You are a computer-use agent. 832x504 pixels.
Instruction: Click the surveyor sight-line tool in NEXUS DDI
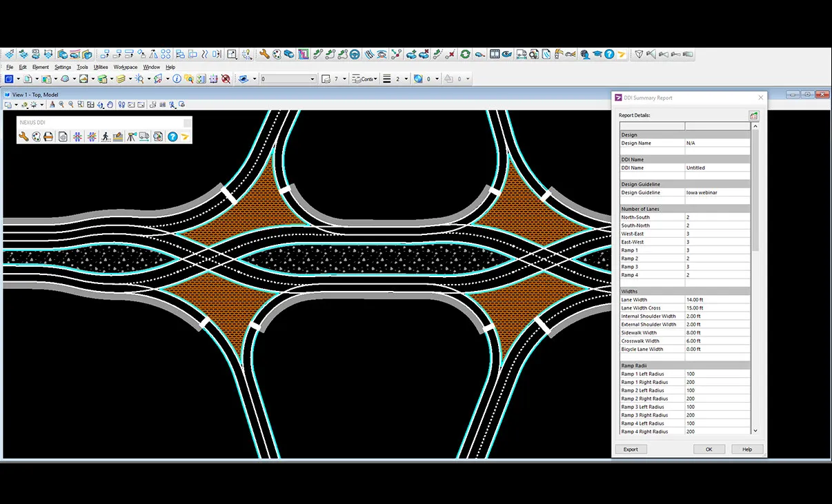click(131, 137)
